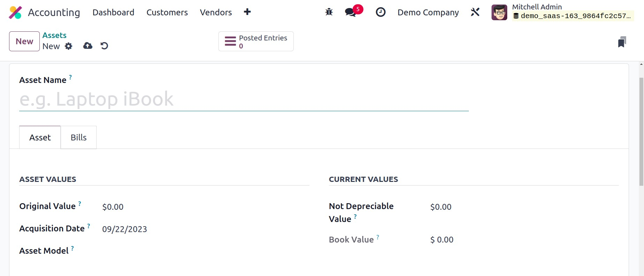
Task: Open the debug bug icon menu
Action: (x=329, y=12)
